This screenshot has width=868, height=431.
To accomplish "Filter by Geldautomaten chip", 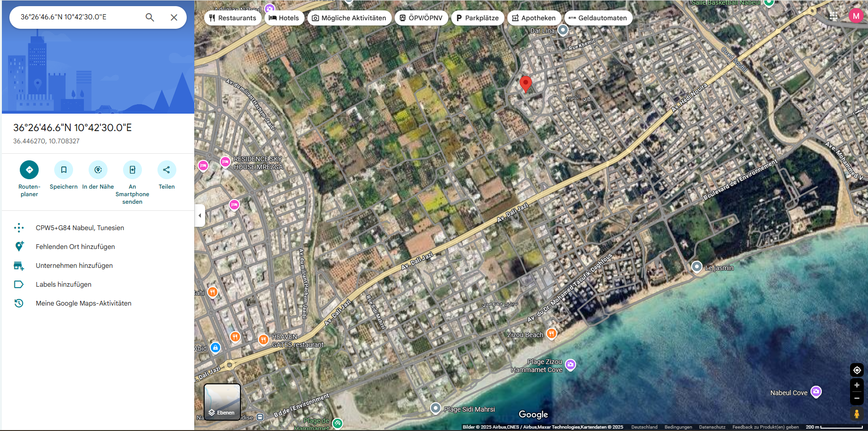I will pyautogui.click(x=598, y=18).
